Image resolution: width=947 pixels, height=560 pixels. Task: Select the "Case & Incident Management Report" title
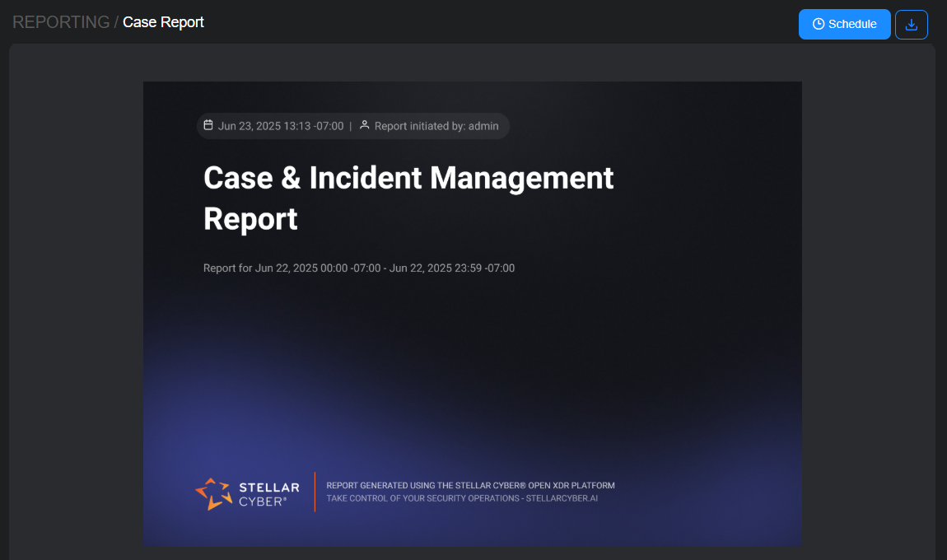coord(408,198)
